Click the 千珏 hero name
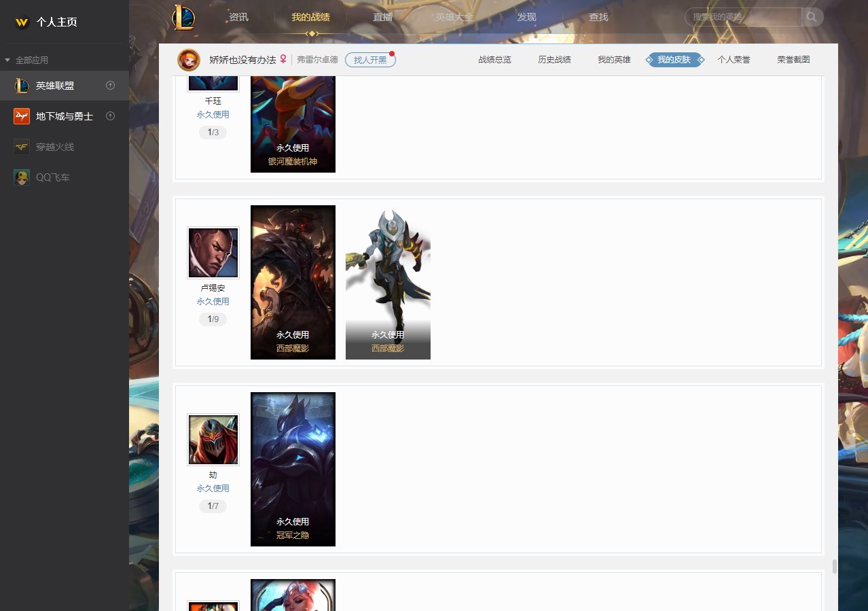 point(213,101)
